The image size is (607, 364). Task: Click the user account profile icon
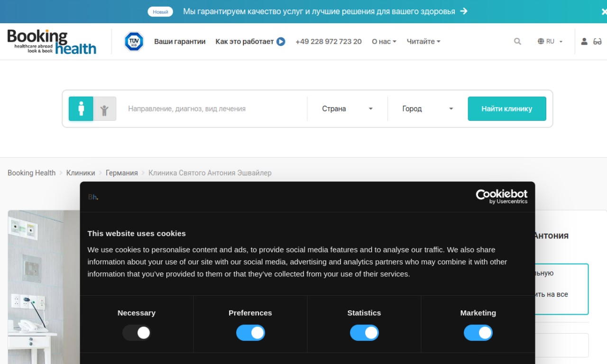point(584,42)
